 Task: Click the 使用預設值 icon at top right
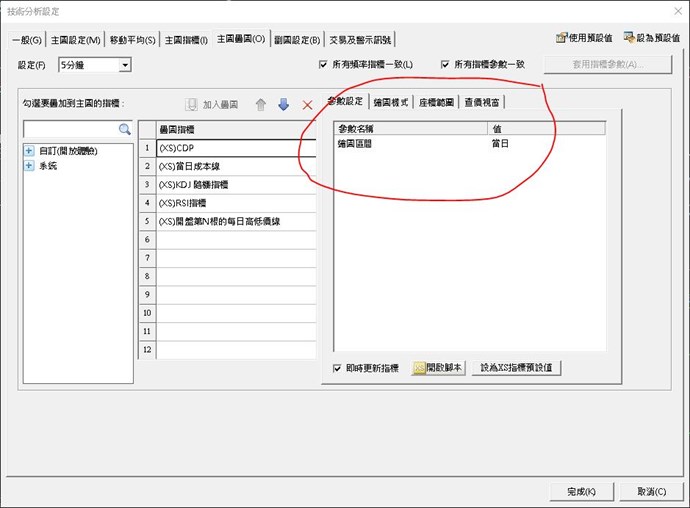(563, 38)
